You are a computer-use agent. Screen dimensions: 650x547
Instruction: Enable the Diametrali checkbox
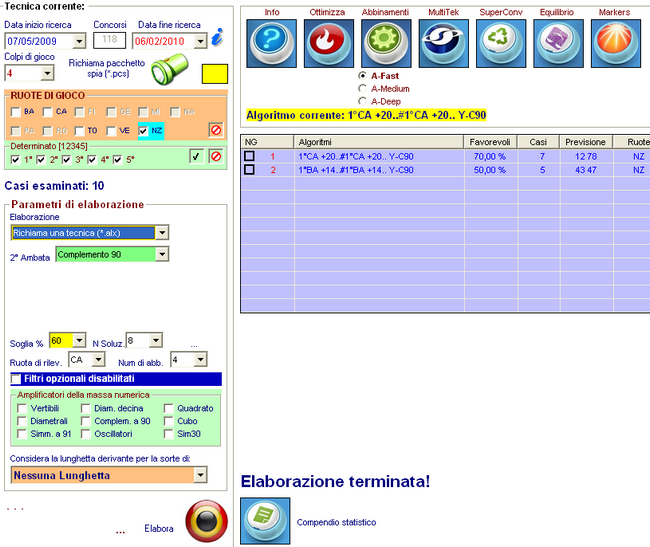click(x=22, y=421)
